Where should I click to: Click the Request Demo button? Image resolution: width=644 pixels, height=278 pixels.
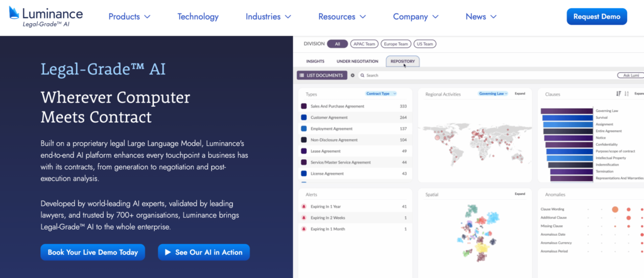point(596,17)
